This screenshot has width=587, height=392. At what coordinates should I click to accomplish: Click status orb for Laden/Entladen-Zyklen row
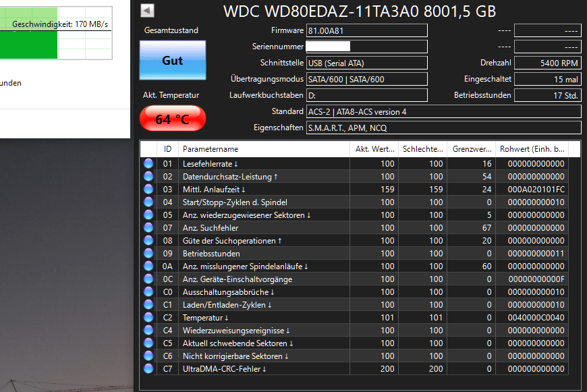[x=148, y=305]
